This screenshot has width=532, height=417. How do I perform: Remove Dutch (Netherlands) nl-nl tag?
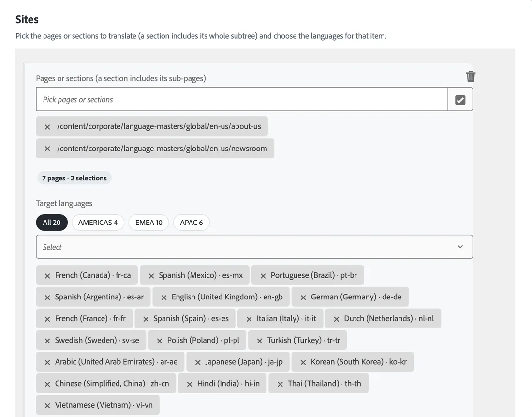tap(337, 319)
